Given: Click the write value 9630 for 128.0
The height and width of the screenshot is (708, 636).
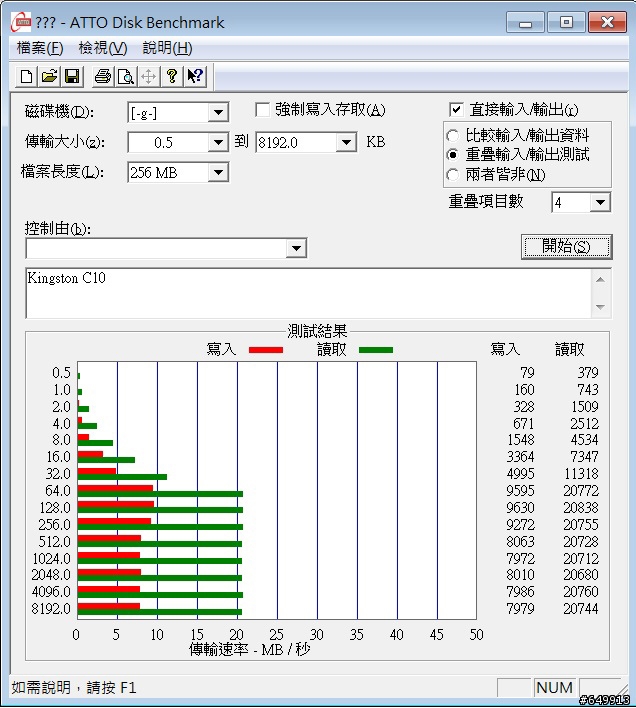Looking at the screenshot, I should click(x=520, y=508).
